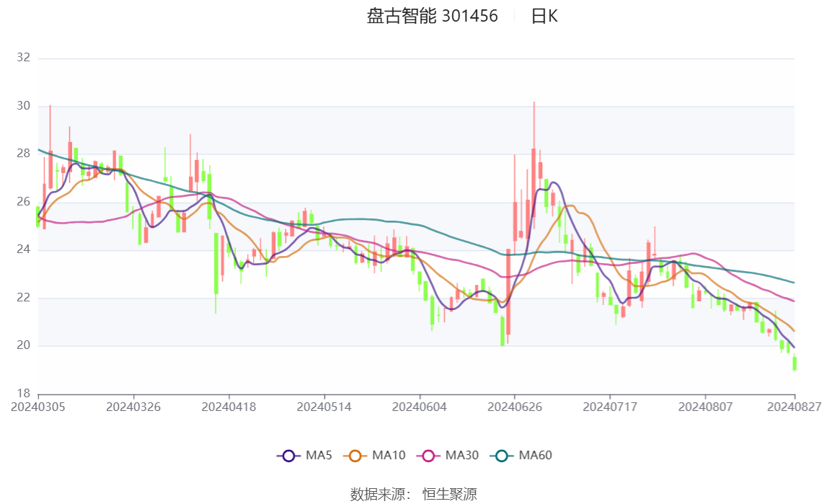Toggle the MA30 legend series
The height and width of the screenshot is (504, 827).
coord(448,456)
